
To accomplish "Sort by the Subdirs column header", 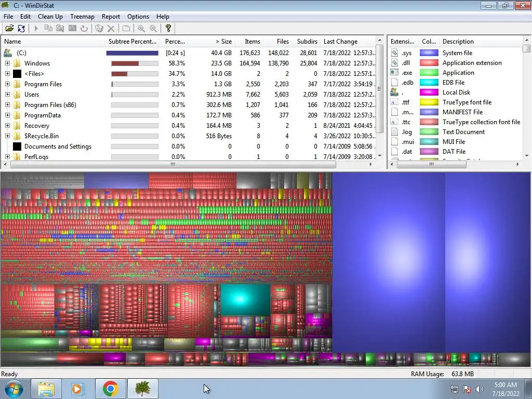I will pyautogui.click(x=306, y=42).
